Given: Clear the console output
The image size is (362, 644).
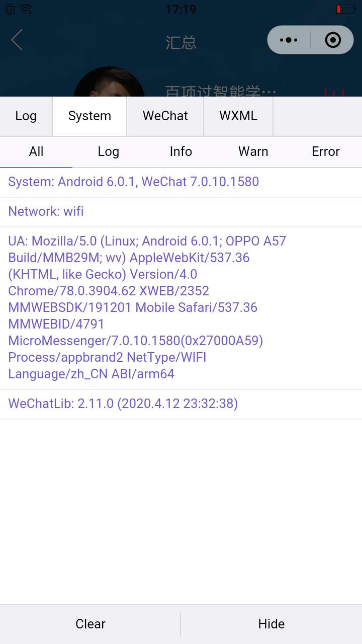Looking at the screenshot, I should (90, 624).
